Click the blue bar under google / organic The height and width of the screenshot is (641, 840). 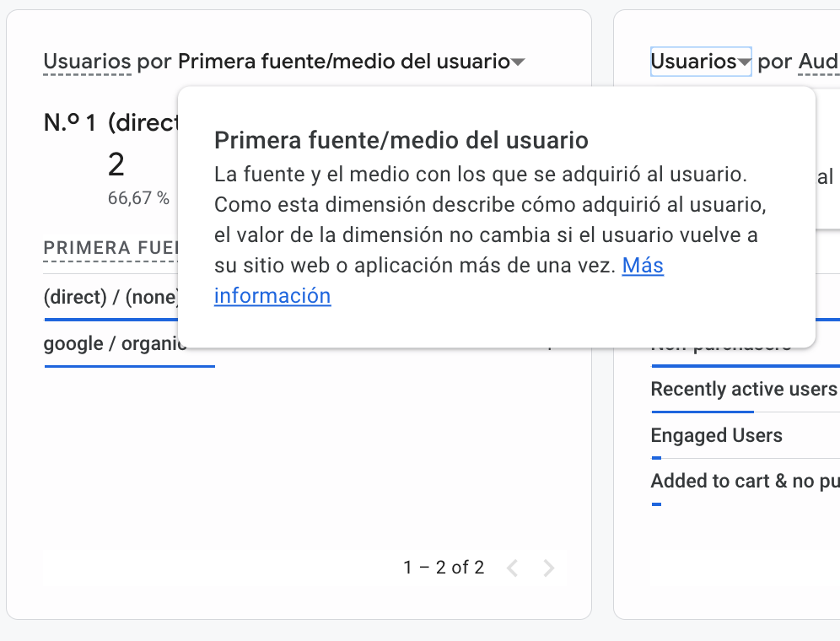[x=129, y=366]
